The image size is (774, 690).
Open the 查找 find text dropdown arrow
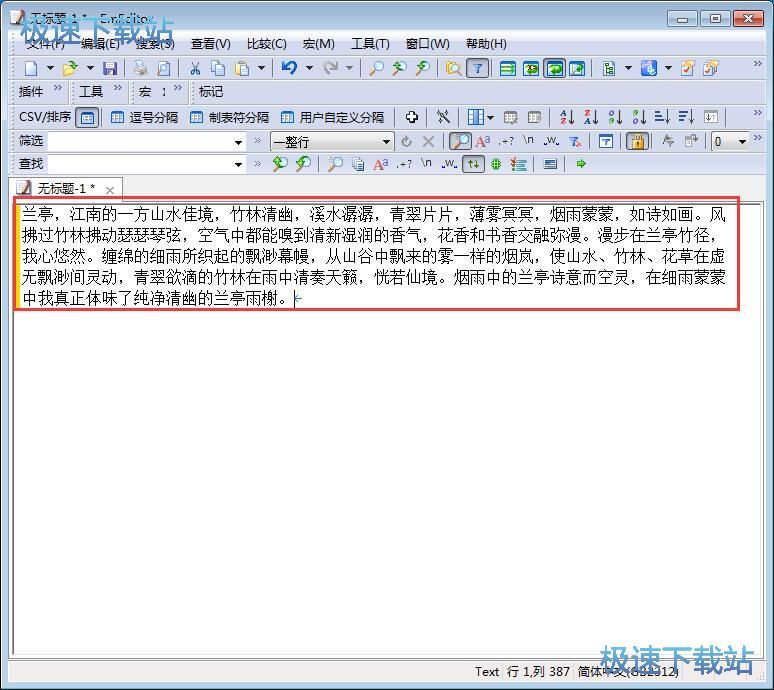pos(238,164)
